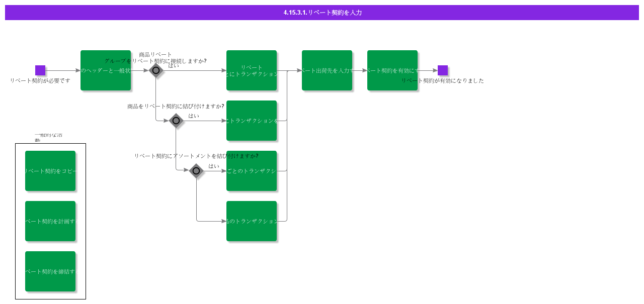Click the title bar 4.15.3.1. リベート契約を入力

322,13
